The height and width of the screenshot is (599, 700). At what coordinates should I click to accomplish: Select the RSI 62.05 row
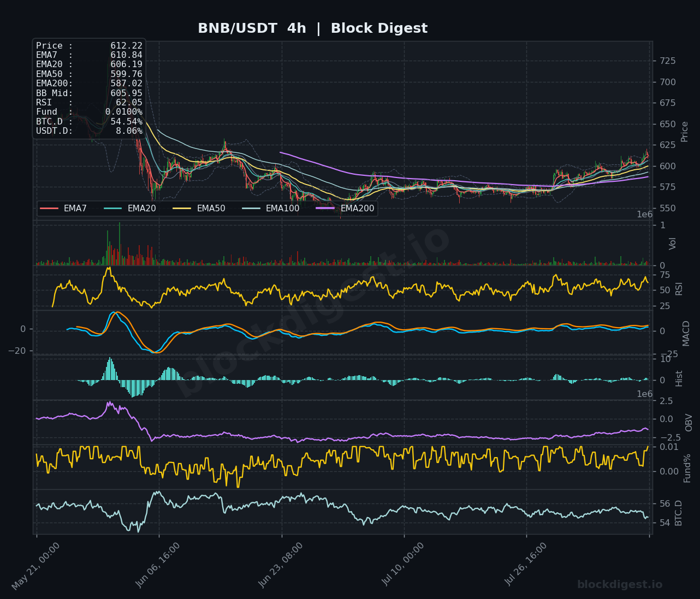tap(89, 103)
